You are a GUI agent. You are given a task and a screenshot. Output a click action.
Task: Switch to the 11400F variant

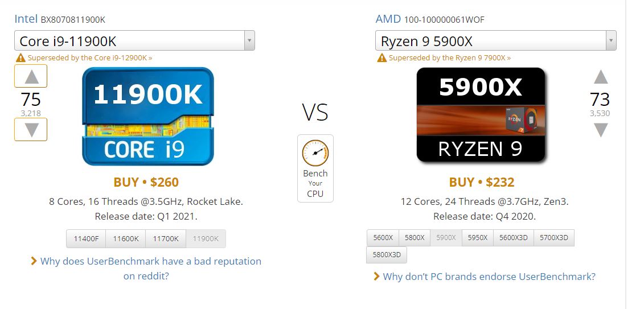point(86,239)
